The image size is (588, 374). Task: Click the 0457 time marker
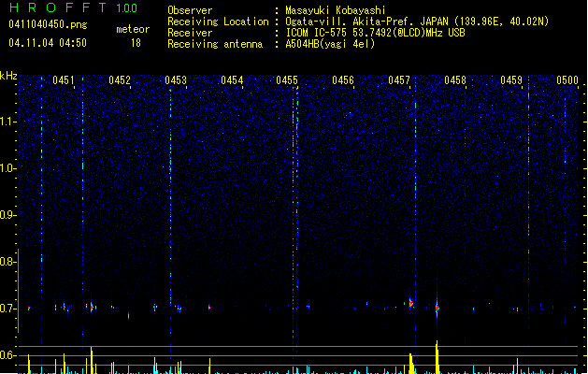399,80
